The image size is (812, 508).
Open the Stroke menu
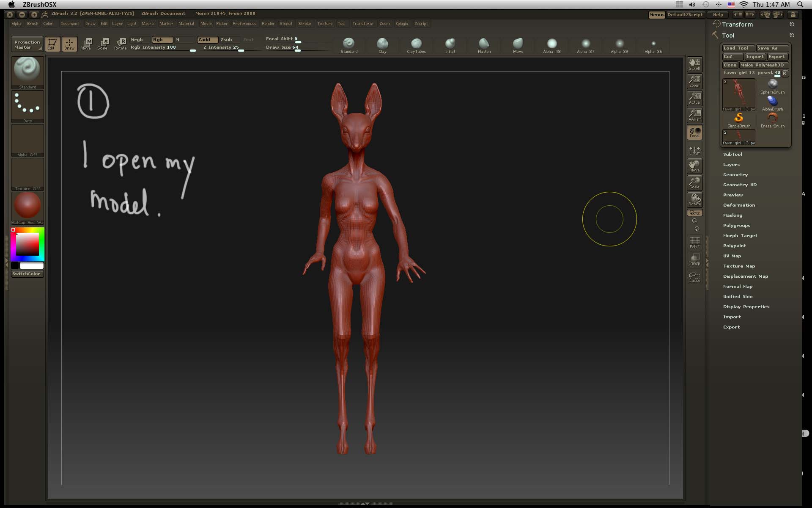304,24
